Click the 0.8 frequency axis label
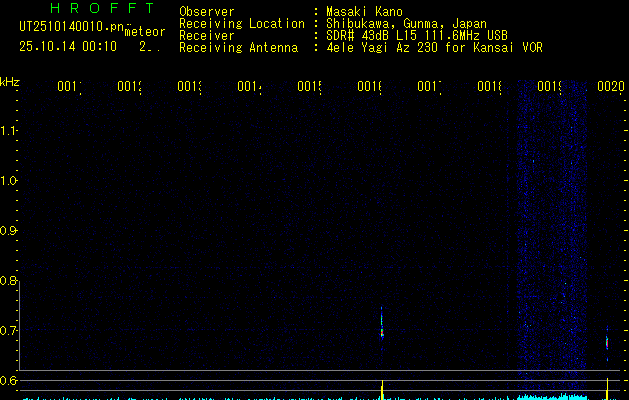629x400 pixels. pos(8,280)
